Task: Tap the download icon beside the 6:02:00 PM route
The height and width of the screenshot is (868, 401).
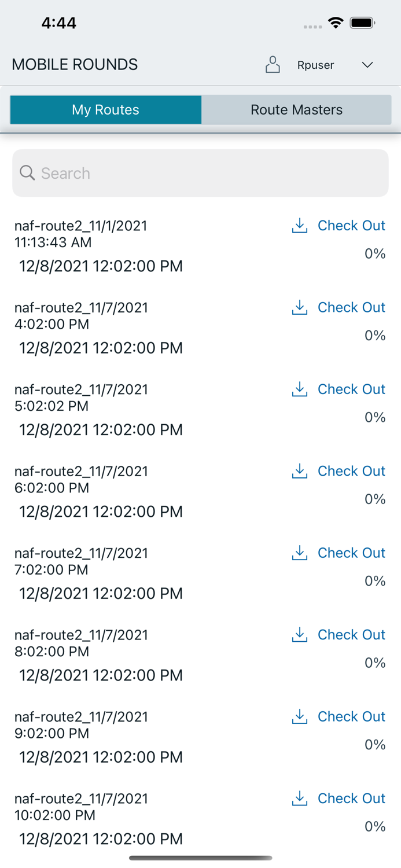Action: pos(300,471)
